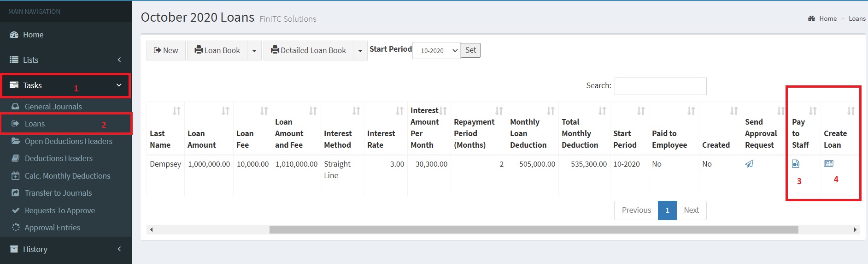868x264 pixels.
Task: Send approval request via paper plane icon
Action: pyautogui.click(x=750, y=163)
